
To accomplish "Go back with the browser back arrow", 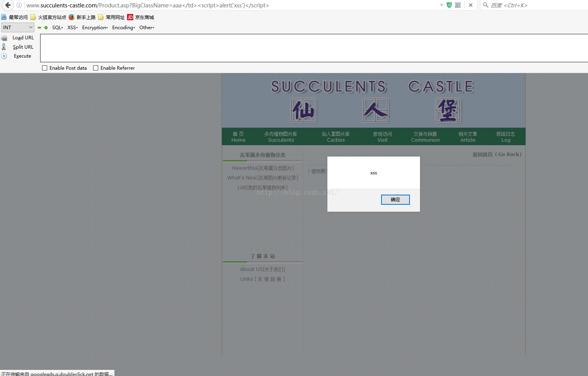I will pos(8,5).
